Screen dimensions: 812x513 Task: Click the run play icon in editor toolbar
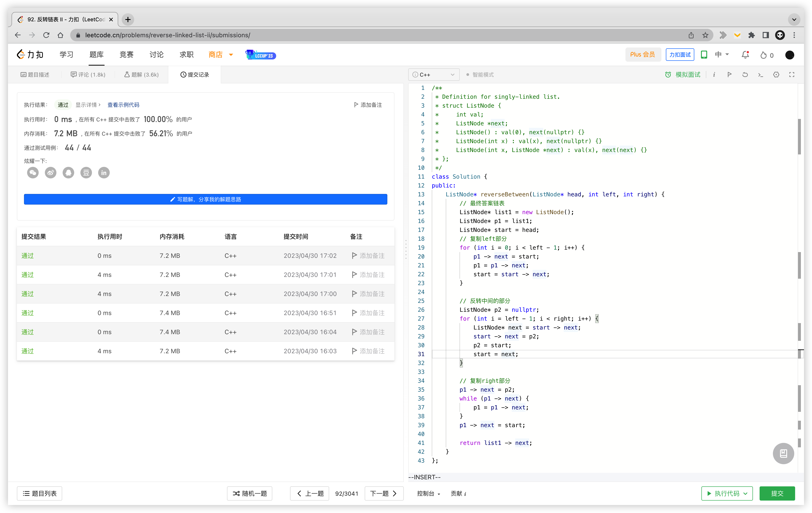click(729, 74)
